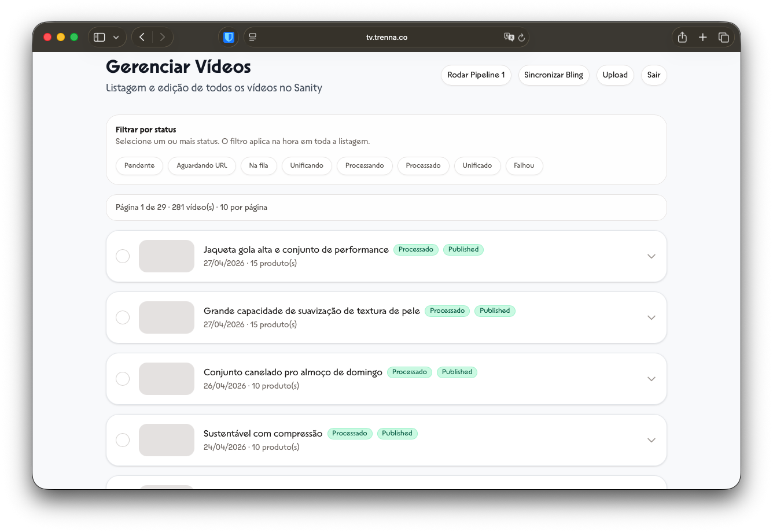773x532 pixels.
Task: Select the Grande capacidade de suavização checkbox
Action: 123,317
